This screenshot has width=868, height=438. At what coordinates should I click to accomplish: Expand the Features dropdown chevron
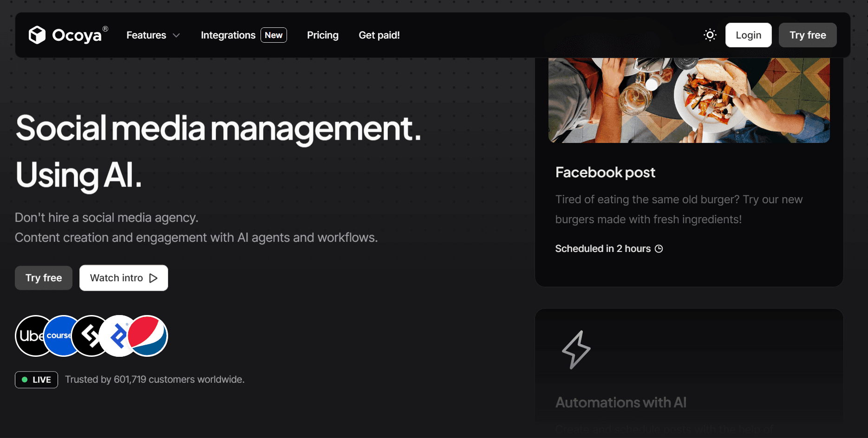pyautogui.click(x=176, y=35)
